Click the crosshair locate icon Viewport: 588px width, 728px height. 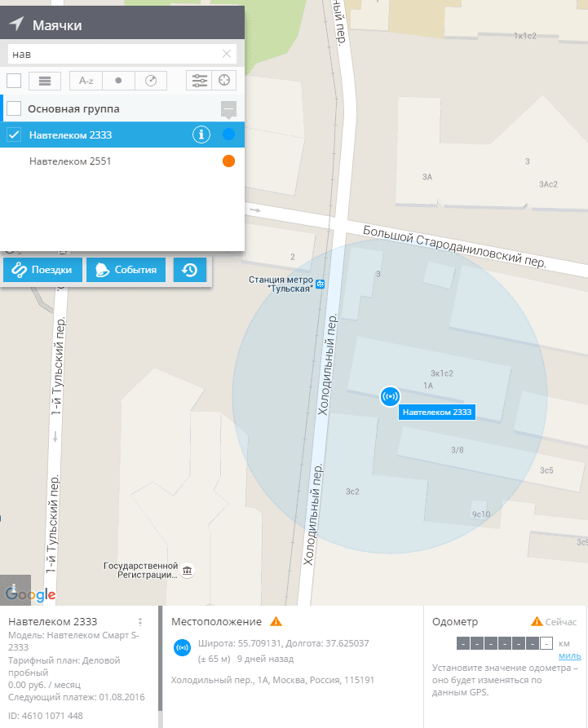225,81
